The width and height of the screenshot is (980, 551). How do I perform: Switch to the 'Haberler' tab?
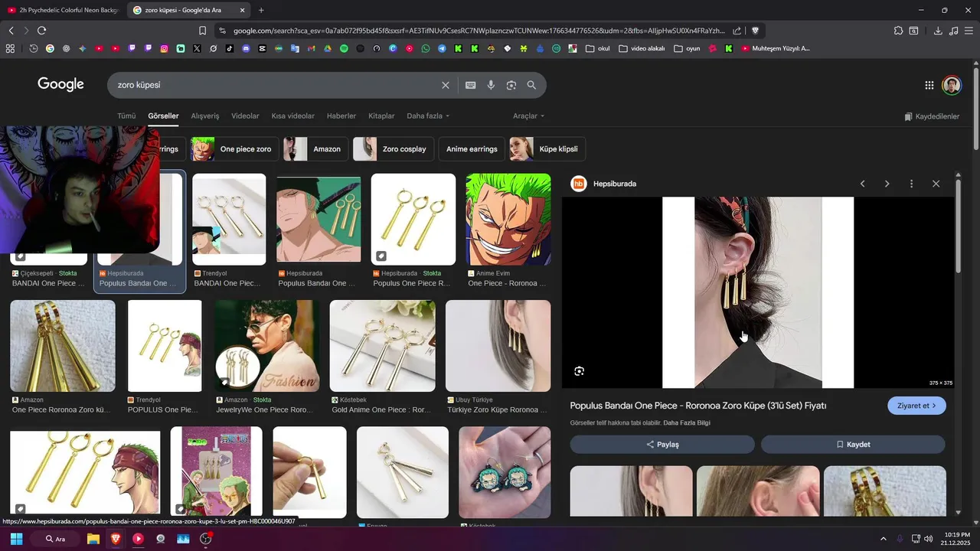[341, 116]
